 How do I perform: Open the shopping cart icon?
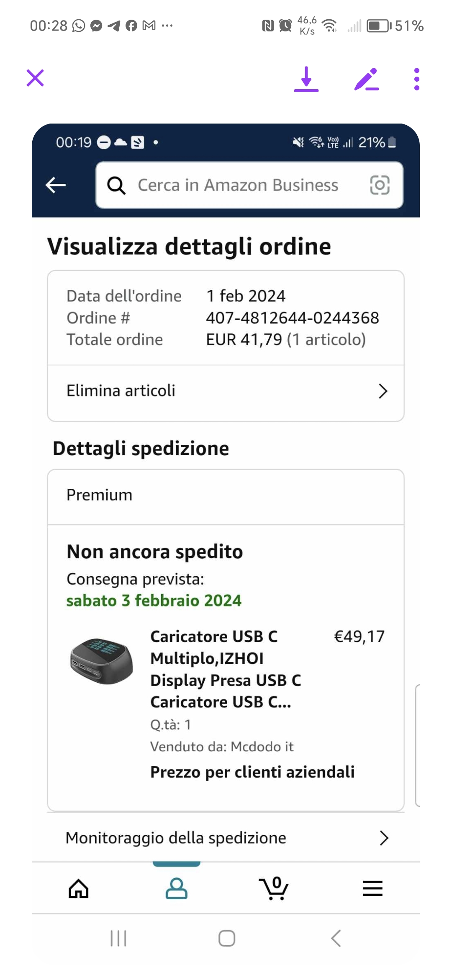tap(274, 888)
